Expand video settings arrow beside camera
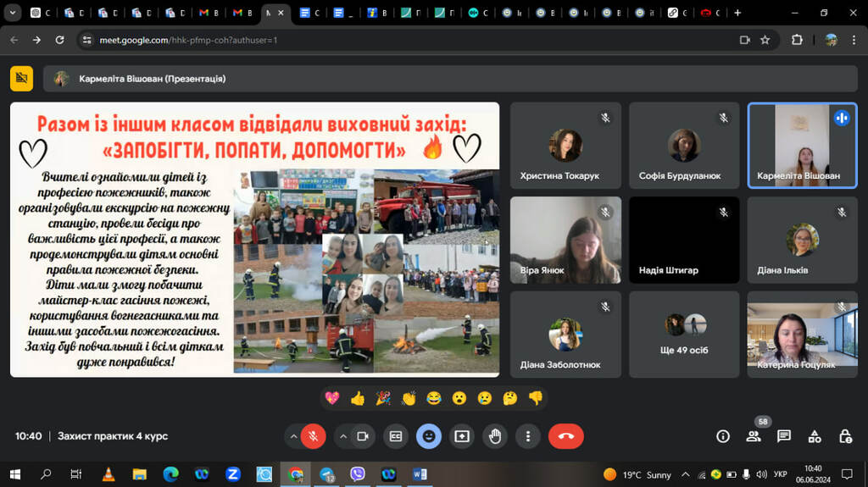868x487 pixels. [343, 436]
